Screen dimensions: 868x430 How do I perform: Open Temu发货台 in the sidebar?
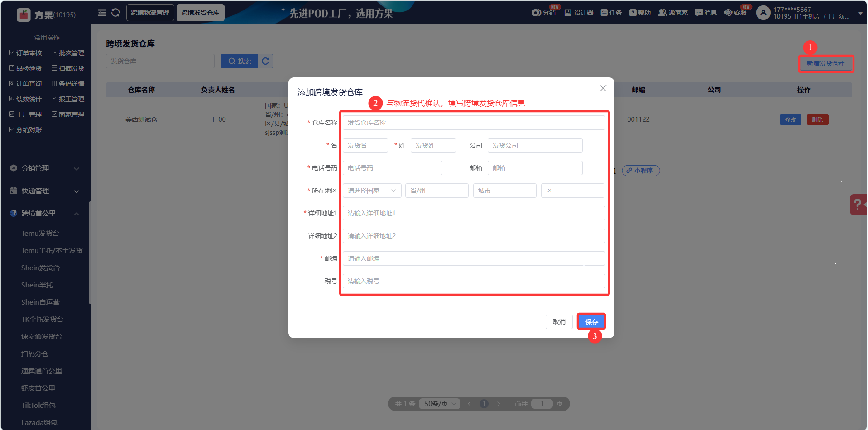40,234
